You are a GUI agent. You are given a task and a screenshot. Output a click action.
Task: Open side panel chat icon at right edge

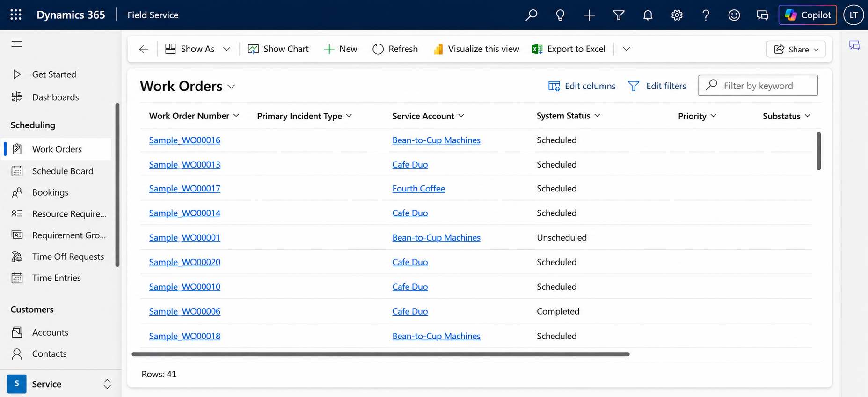[855, 45]
